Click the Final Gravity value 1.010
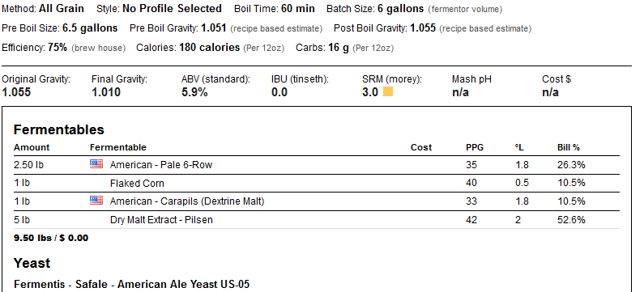The width and height of the screenshot is (644, 292). (x=106, y=92)
